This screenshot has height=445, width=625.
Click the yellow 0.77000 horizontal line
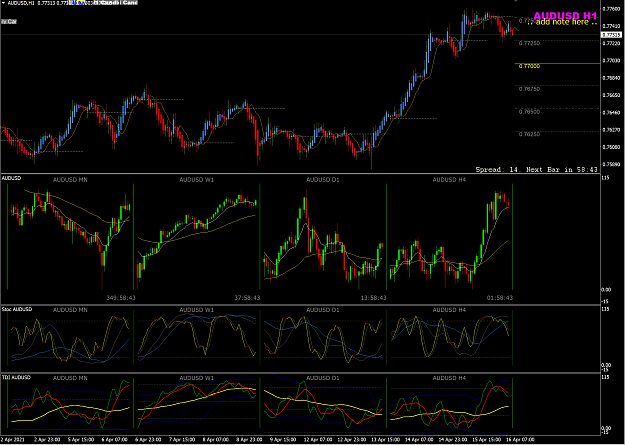pos(557,63)
